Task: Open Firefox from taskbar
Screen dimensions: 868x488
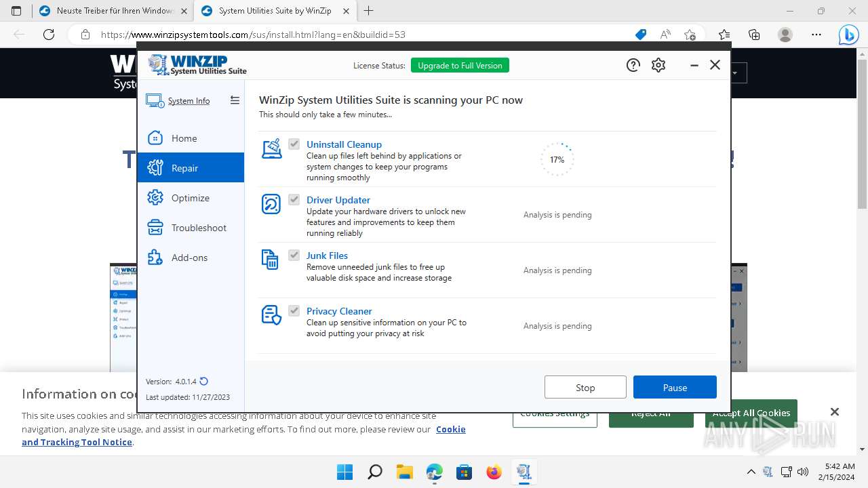Action: click(x=494, y=472)
